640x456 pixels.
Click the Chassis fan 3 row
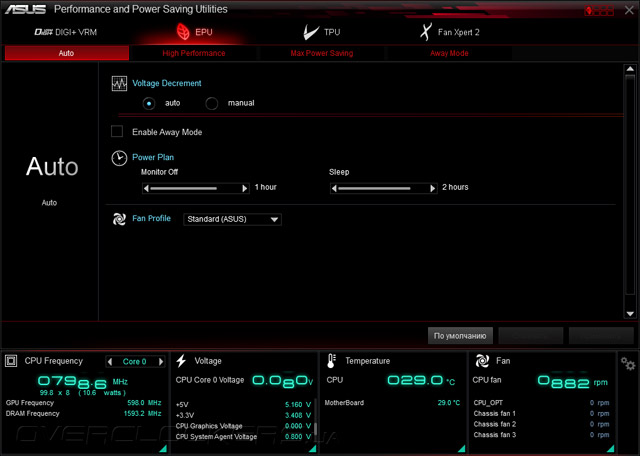point(541,435)
